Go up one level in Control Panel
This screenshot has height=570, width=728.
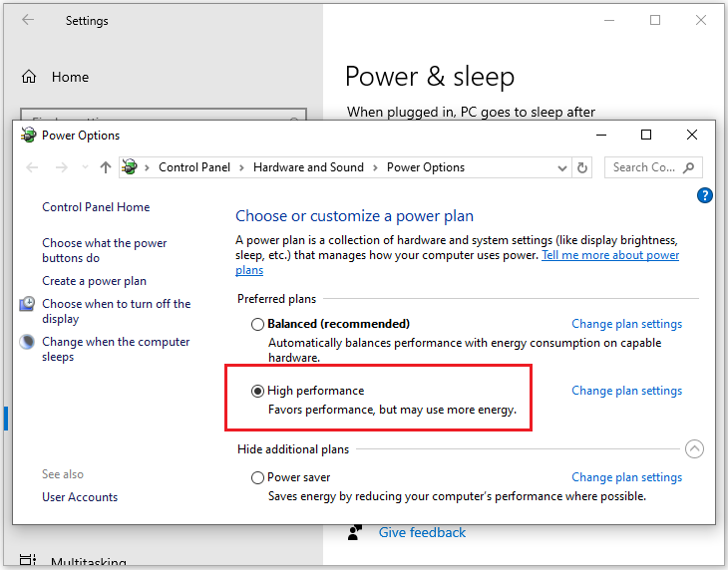[106, 167]
